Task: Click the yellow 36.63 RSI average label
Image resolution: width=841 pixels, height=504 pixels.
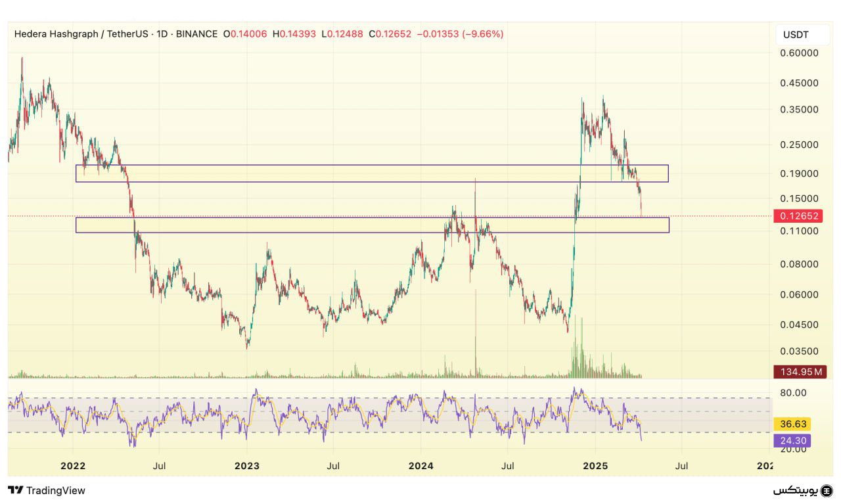Action: click(792, 424)
